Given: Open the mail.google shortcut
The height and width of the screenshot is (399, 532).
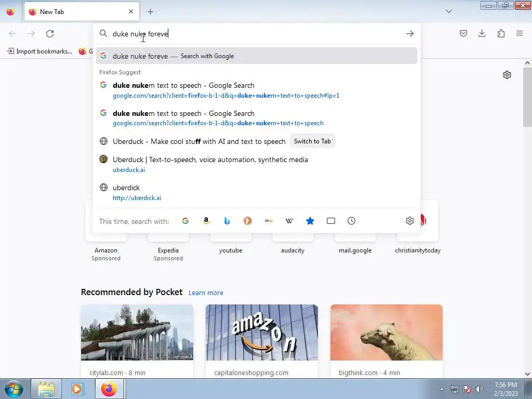Looking at the screenshot, I should 355,250.
